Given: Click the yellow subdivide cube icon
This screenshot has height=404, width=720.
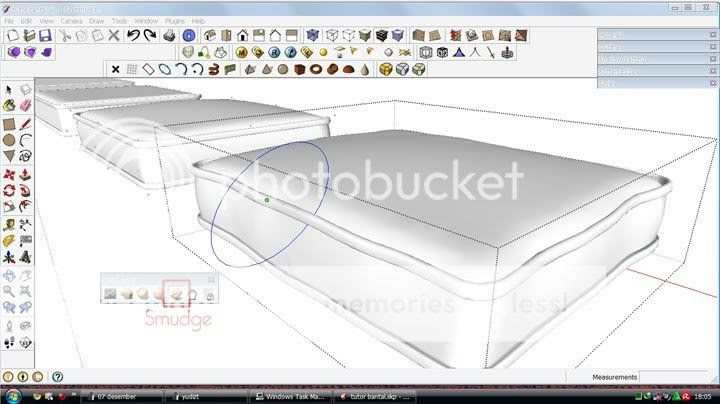Looking at the screenshot, I should tap(386, 69).
